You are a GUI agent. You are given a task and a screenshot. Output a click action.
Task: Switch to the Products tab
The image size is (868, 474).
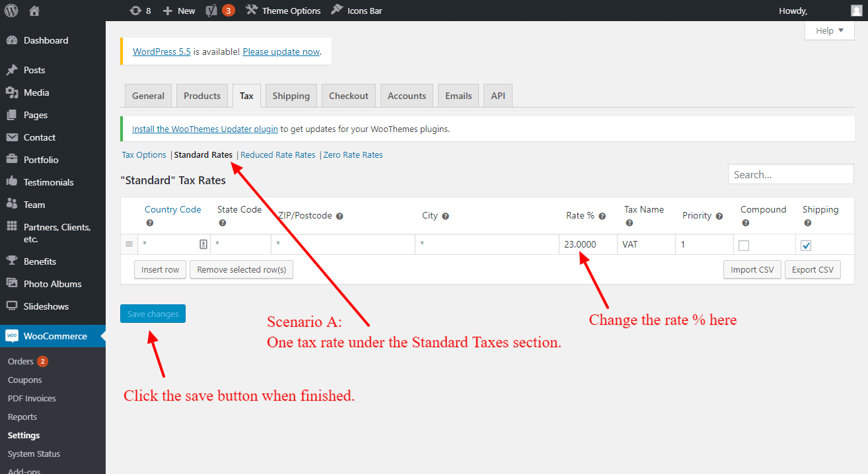click(x=202, y=96)
